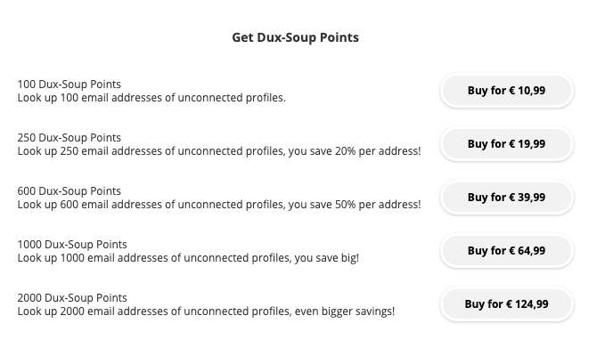Click the 'even bigger savings!' text
The width and height of the screenshot is (605, 364).
[345, 311]
